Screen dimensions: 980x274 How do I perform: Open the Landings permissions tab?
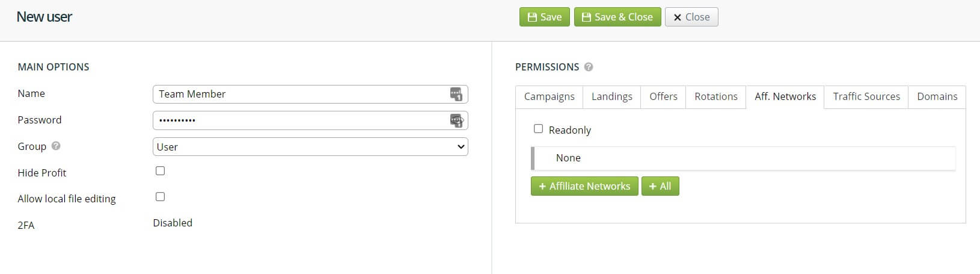tap(611, 96)
